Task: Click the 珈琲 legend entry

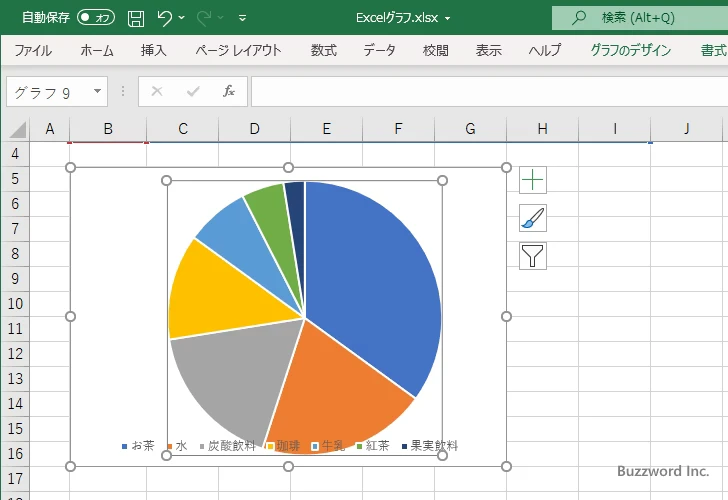Action: 284,446
